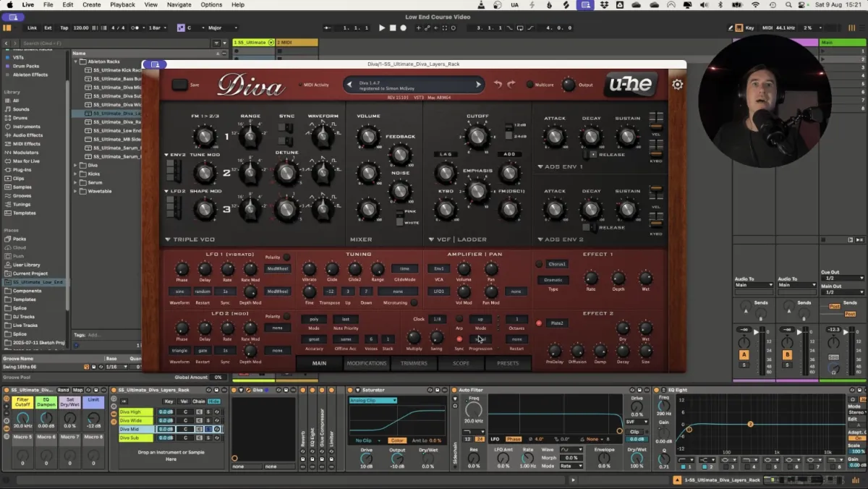Toggle the Multicore switch in Diva
Screen dimensions: 868x489
click(530, 85)
